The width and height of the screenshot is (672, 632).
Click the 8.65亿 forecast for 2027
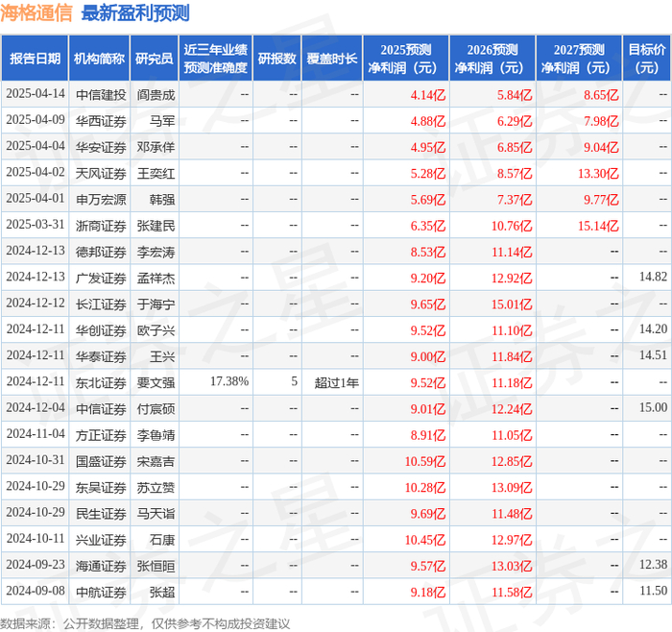click(x=601, y=95)
